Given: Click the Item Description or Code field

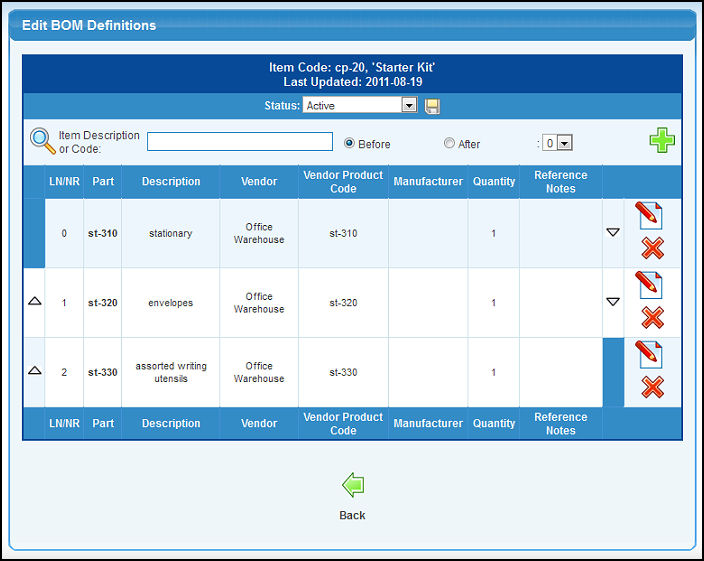Looking at the screenshot, I should coord(240,141).
